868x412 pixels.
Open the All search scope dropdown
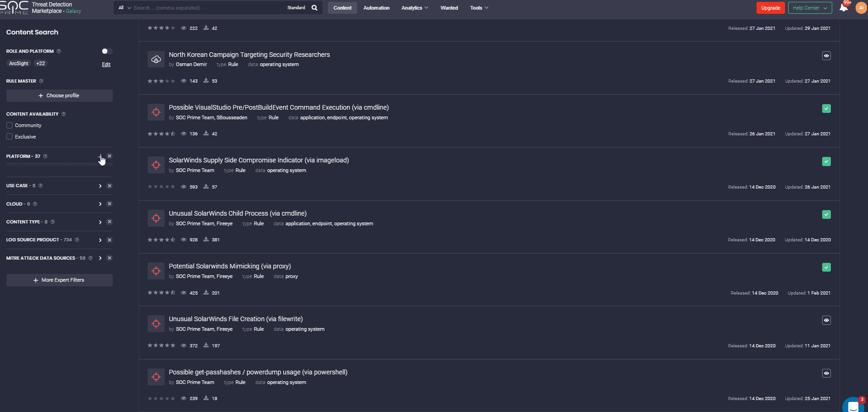(124, 8)
